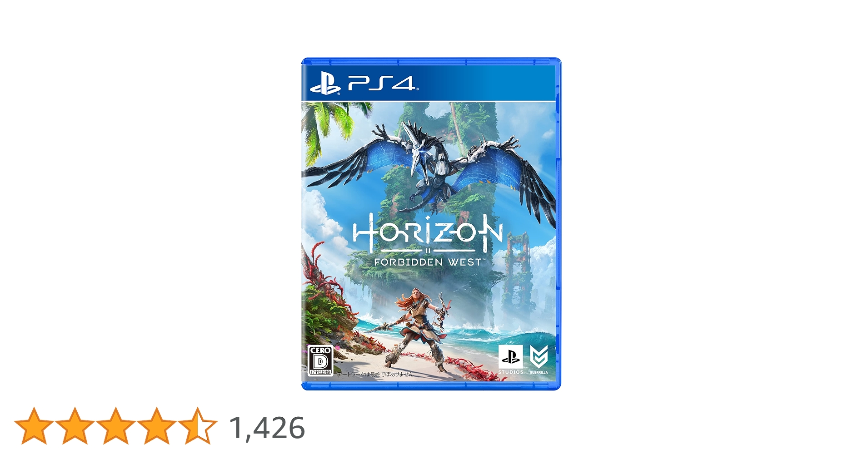
Task: Click the Forbidden West subtitle text
Action: [x=428, y=262]
